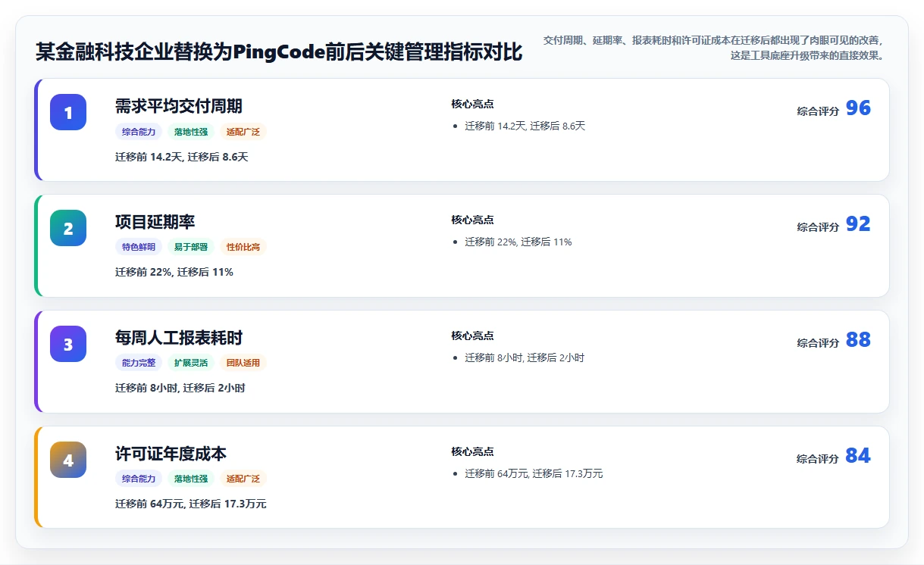Click the number 2 rank badge
Image resolution: width=924 pixels, height=565 pixels.
[68, 228]
